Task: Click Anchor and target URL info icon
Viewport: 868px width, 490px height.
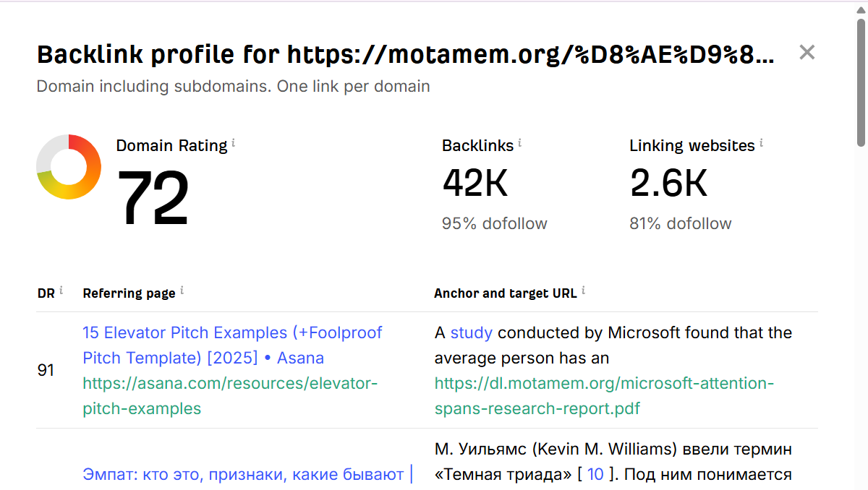Action: point(583,291)
